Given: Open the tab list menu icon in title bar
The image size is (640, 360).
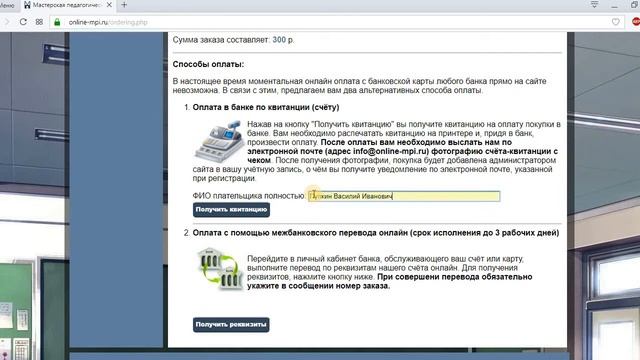Looking at the screenshot, I should (x=594, y=4).
